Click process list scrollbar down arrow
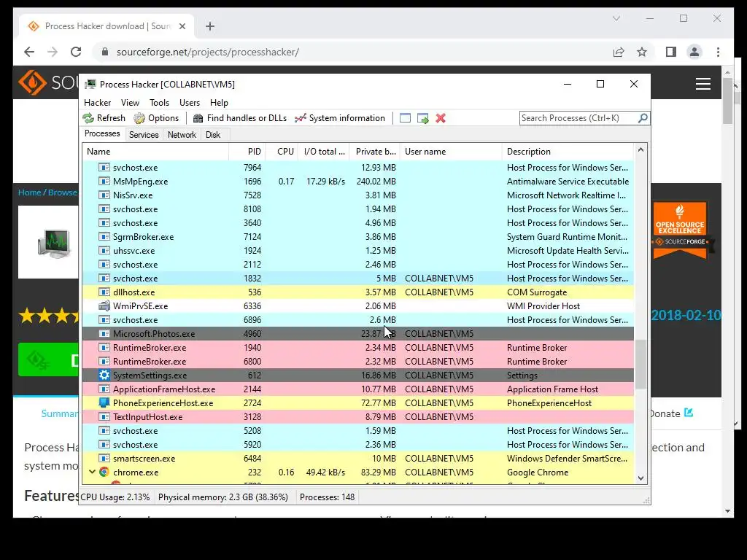This screenshot has height=560, width=747. tap(640, 478)
